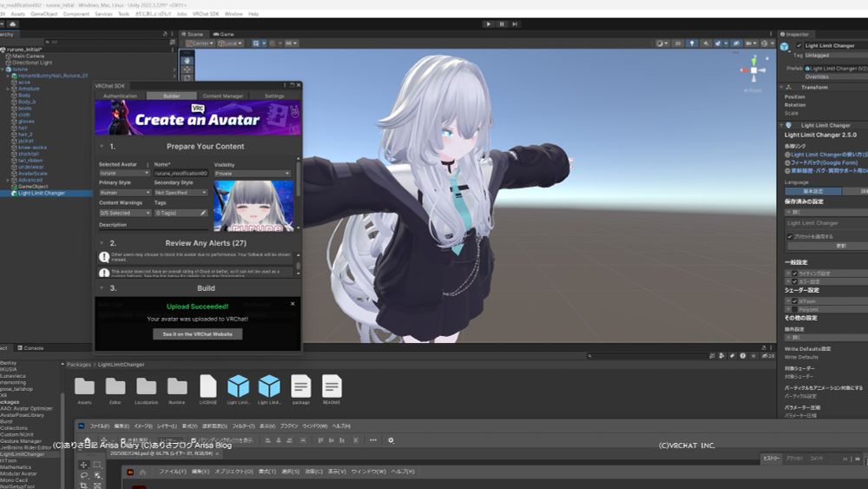Click Photoshop settings gear icon in options bar
The image size is (868, 489).
pyautogui.click(x=391, y=440)
